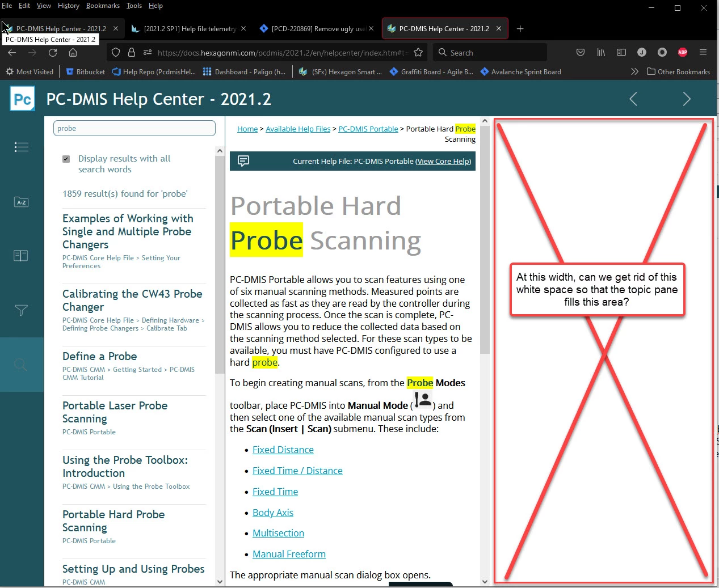Open Portable Laser Probe Scanning result
The width and height of the screenshot is (719, 588).
pyautogui.click(x=115, y=412)
